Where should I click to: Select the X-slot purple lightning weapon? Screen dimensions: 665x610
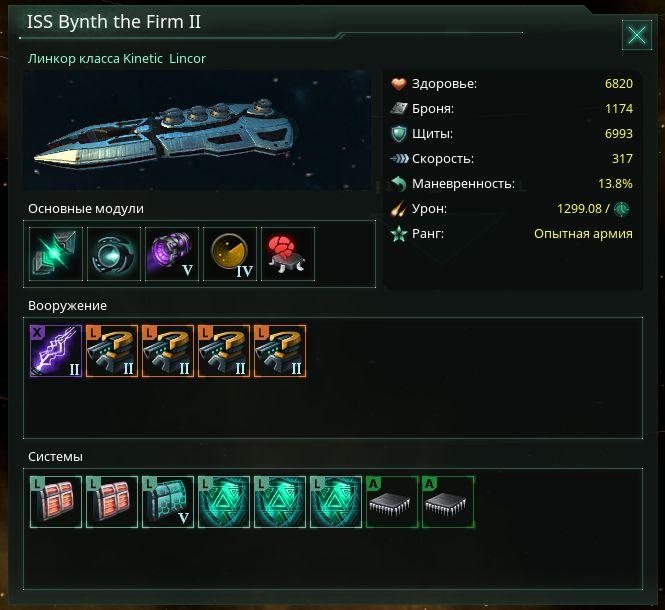pyautogui.click(x=56, y=350)
